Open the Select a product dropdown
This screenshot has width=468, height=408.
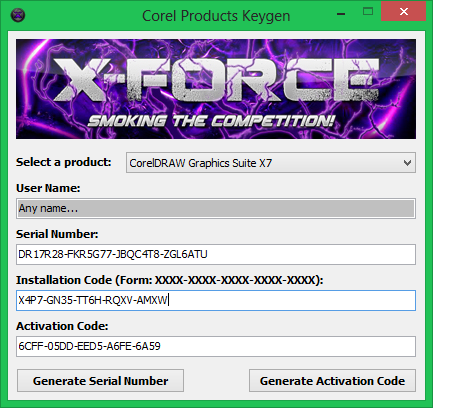pos(271,163)
